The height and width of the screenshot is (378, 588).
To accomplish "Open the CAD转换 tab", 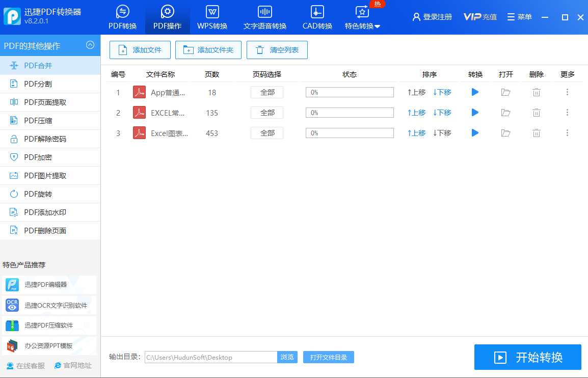I will [317, 17].
